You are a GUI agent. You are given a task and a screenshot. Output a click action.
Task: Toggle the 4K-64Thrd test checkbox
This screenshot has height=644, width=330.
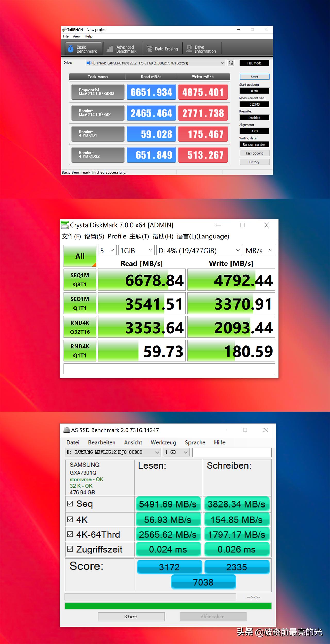[x=70, y=534]
